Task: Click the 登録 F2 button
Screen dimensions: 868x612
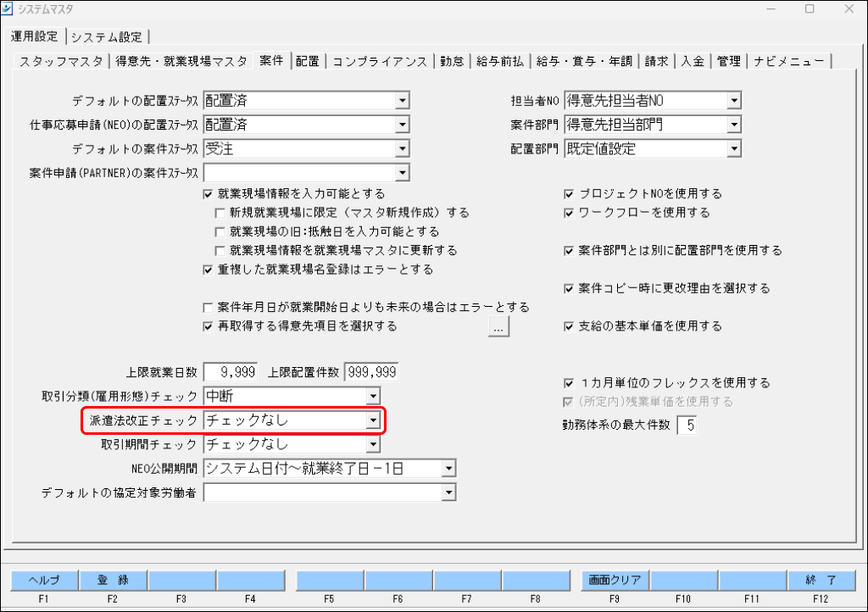Action: 113,581
